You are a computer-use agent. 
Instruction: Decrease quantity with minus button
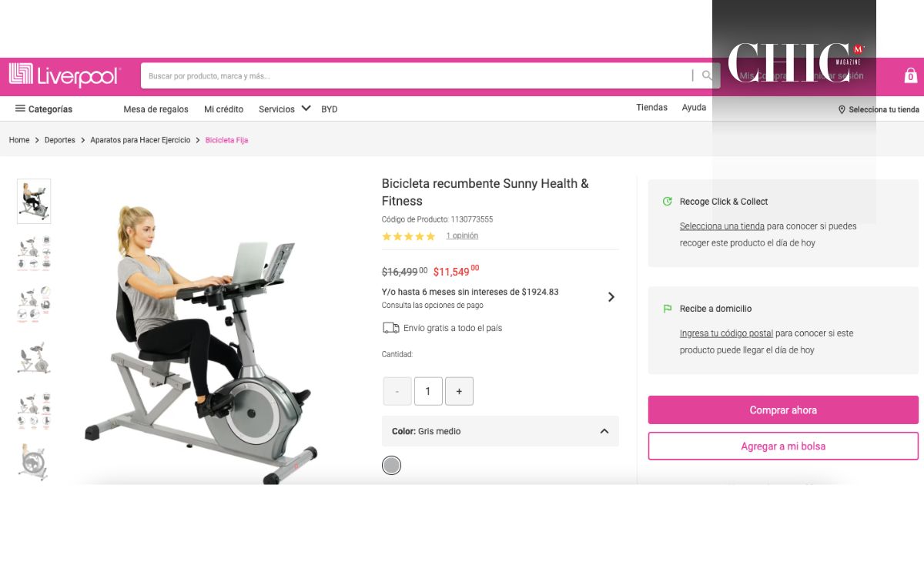pos(397,391)
